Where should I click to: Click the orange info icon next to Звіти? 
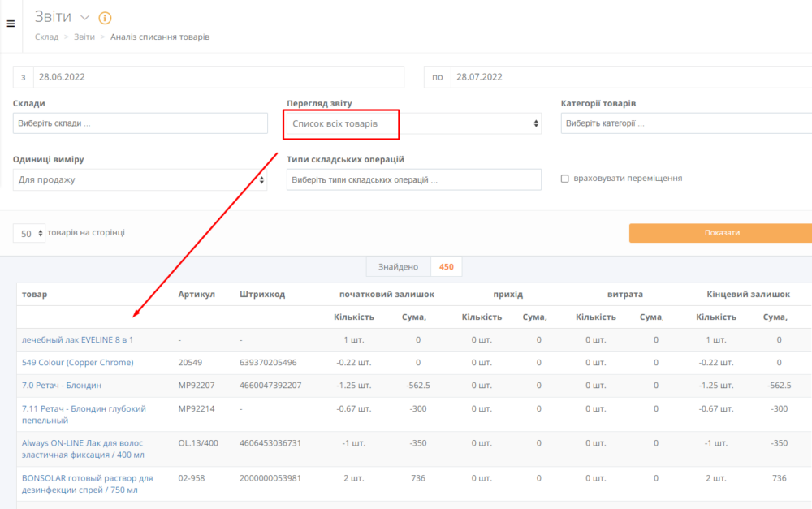(105, 18)
